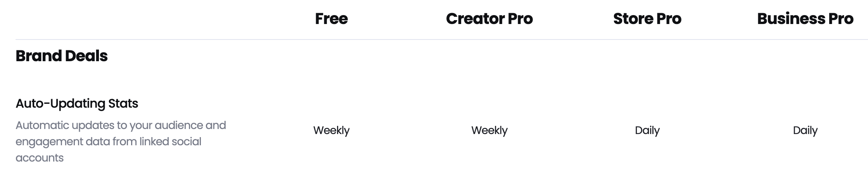The width and height of the screenshot is (868, 172).
Task: Click the word "Stats" in feature title
Action: coord(123,103)
